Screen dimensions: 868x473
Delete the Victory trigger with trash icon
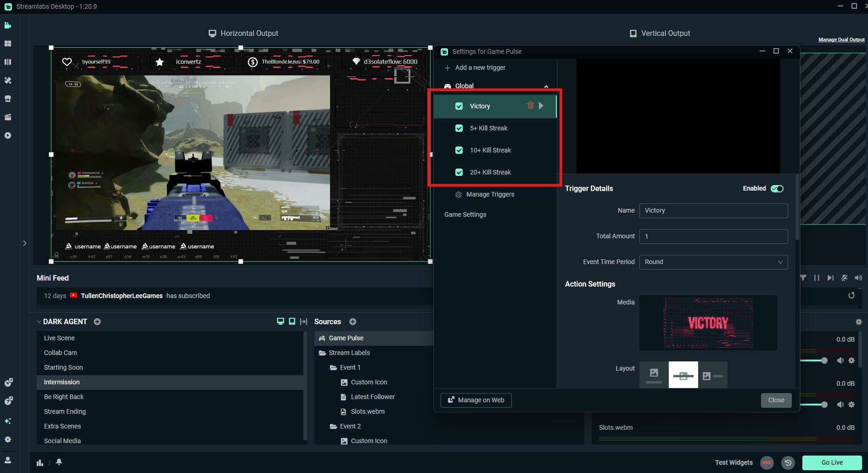tap(531, 106)
